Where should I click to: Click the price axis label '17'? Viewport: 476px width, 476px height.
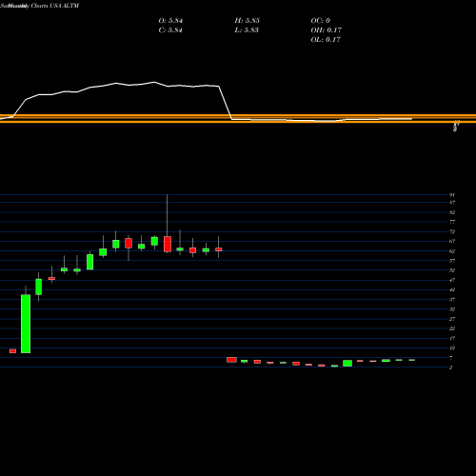[x=452, y=338]
